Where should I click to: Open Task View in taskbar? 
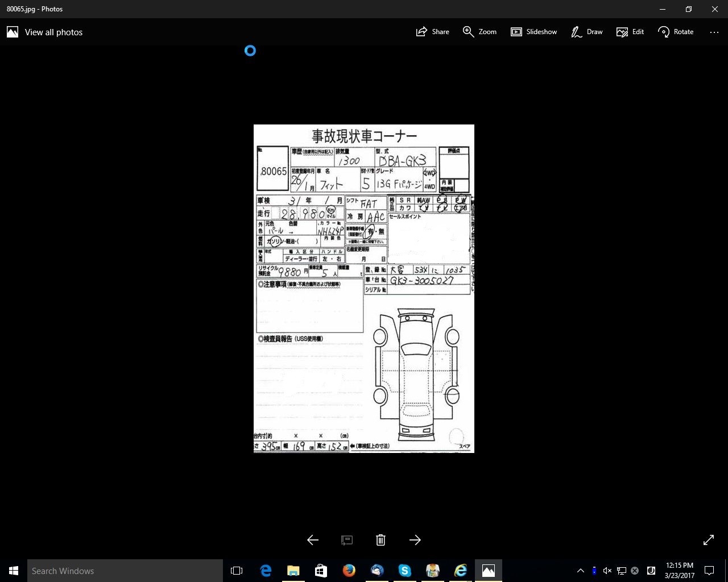click(237, 571)
